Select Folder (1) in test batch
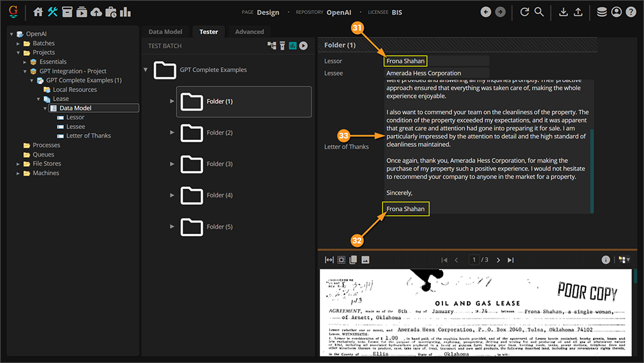This screenshot has width=644, height=363. [244, 101]
